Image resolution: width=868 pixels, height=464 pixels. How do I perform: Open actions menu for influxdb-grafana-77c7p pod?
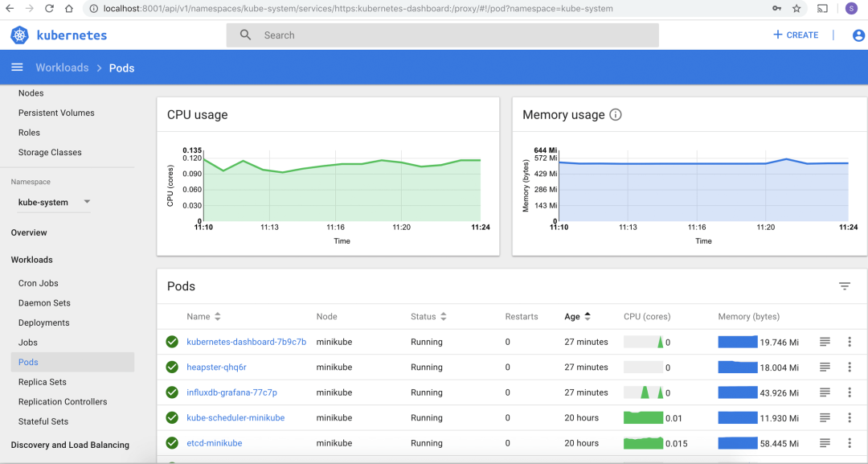coord(850,392)
